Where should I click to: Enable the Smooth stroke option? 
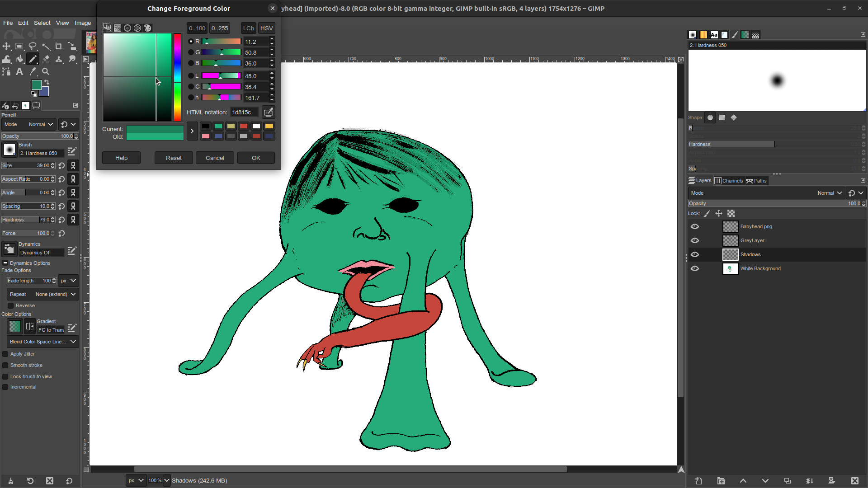[x=5, y=365]
